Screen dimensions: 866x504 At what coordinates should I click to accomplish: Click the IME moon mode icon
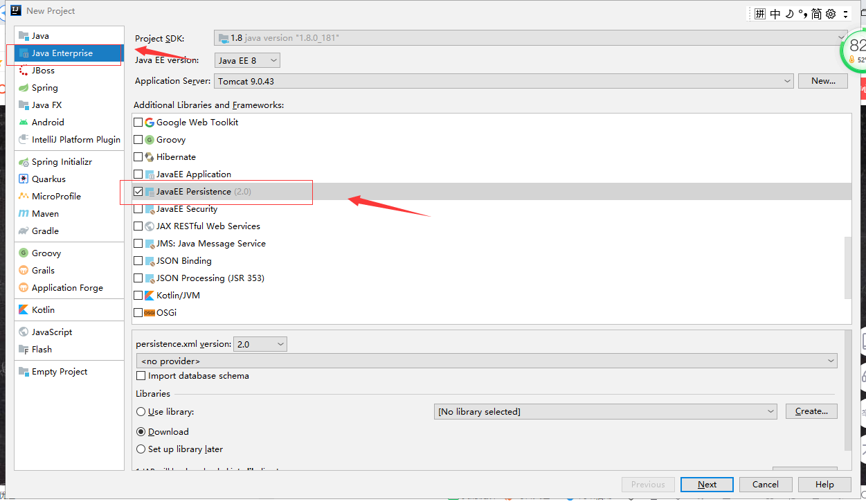tap(789, 14)
